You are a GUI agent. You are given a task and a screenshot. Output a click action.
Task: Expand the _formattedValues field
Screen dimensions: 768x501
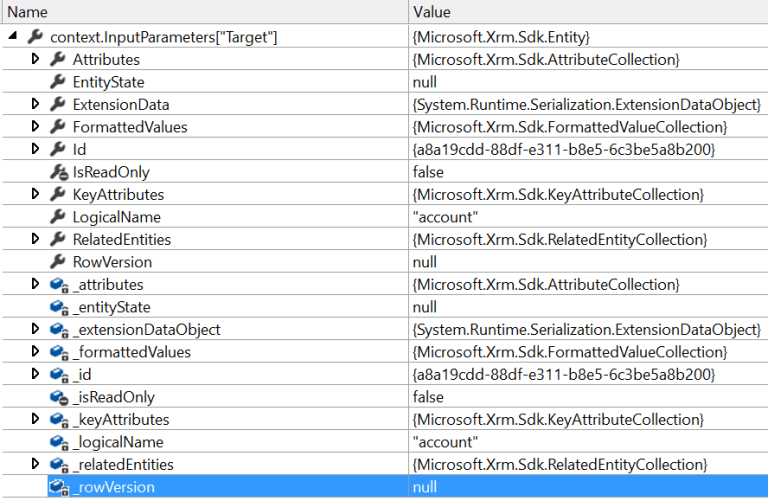point(35,352)
